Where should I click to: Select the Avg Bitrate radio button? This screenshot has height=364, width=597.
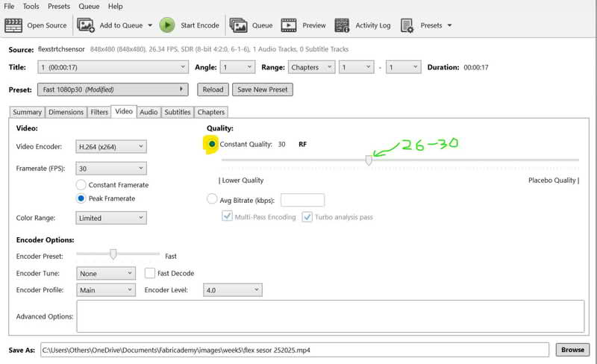coord(212,199)
